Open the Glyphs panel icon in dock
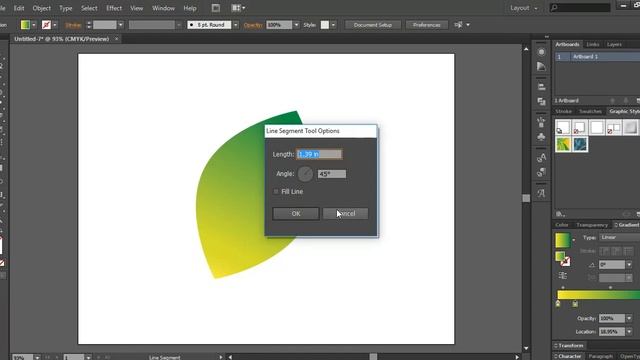The image size is (640, 360). (x=541, y=193)
